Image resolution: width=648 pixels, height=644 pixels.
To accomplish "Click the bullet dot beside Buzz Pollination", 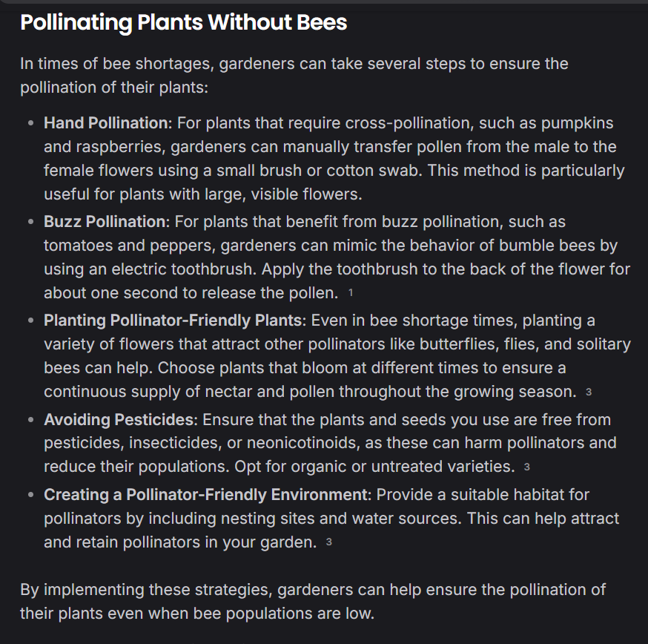I will click(x=30, y=222).
